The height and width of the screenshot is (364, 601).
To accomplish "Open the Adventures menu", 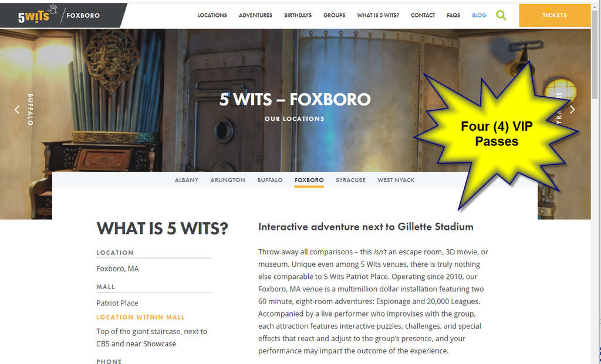I will tap(255, 15).
